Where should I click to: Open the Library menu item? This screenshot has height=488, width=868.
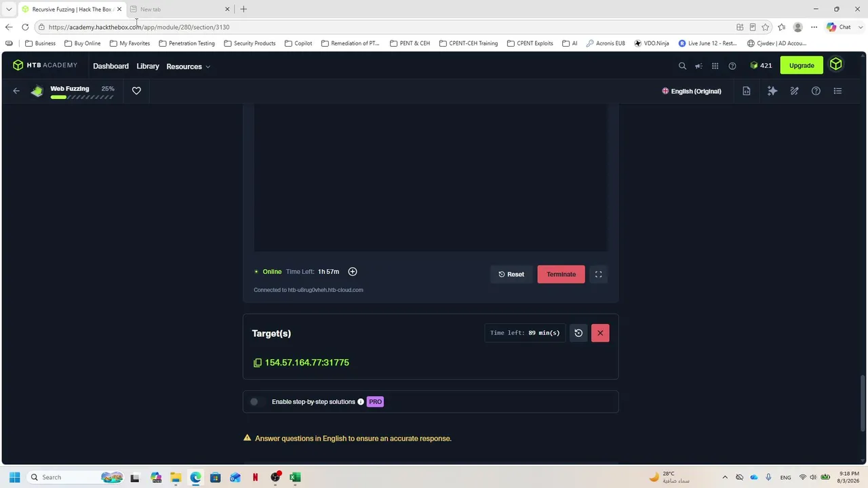click(x=147, y=66)
